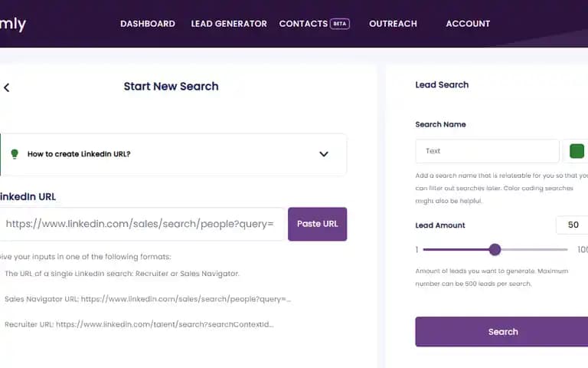
Task: Pick the green search color swatch
Action: tap(577, 151)
